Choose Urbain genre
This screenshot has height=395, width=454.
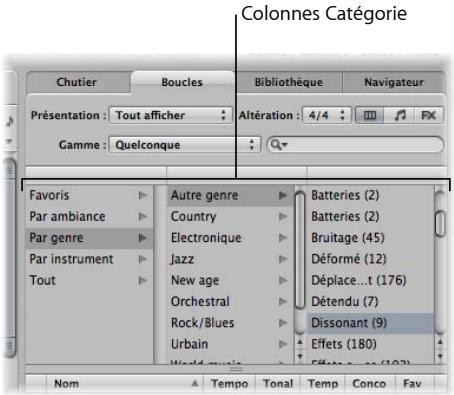[230, 344]
